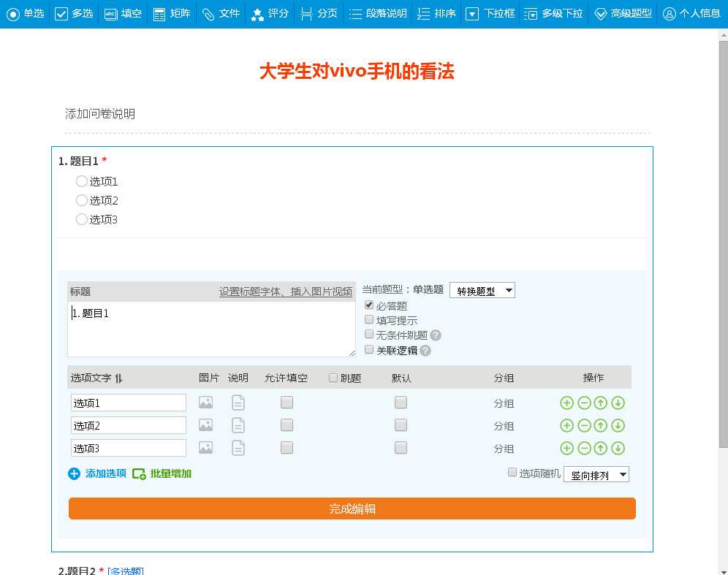Enable 关联逻辑 checkbox
728x575 pixels.
369,349
